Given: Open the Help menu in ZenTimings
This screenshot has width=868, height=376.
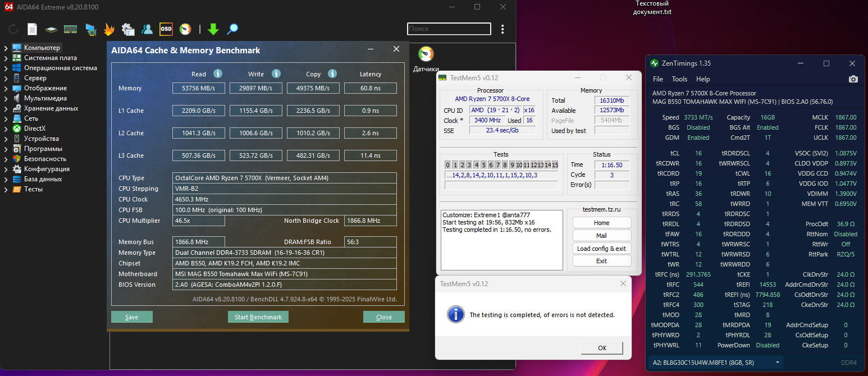Looking at the screenshot, I should [703, 79].
